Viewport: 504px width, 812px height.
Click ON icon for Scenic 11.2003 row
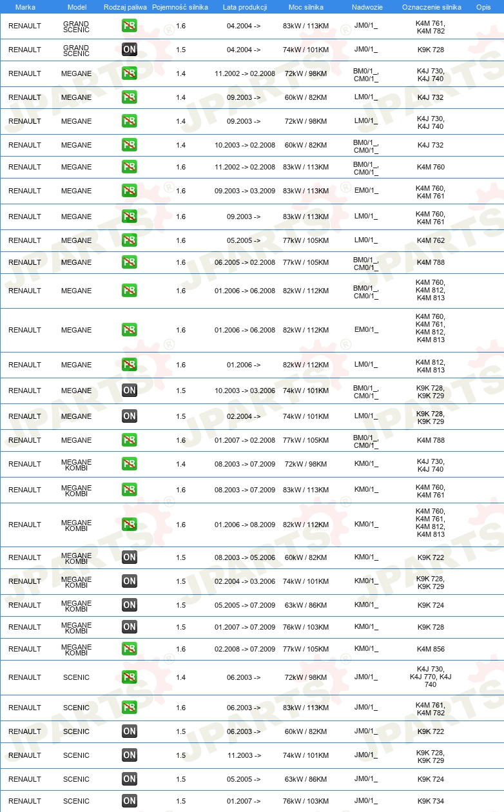(x=129, y=755)
